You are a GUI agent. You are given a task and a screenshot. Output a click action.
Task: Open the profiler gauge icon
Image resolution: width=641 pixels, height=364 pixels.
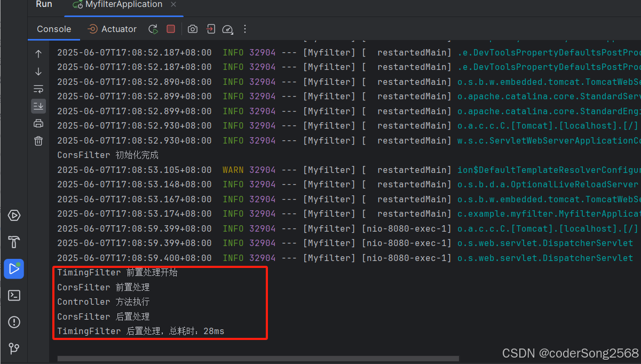pos(228,29)
